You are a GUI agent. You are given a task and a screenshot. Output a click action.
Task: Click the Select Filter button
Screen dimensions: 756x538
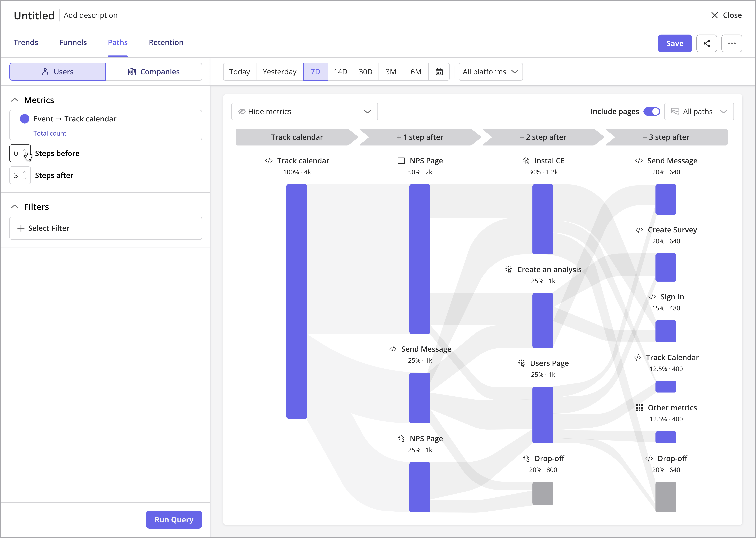pyautogui.click(x=106, y=228)
